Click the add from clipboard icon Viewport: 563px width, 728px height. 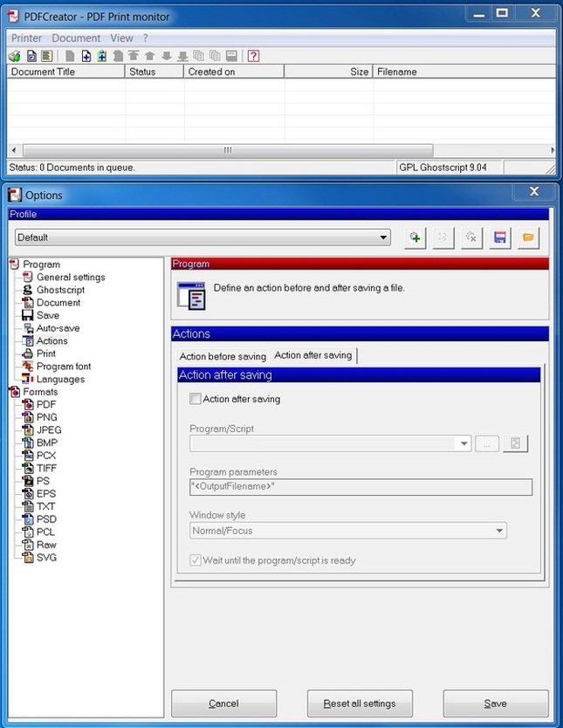[x=102, y=56]
